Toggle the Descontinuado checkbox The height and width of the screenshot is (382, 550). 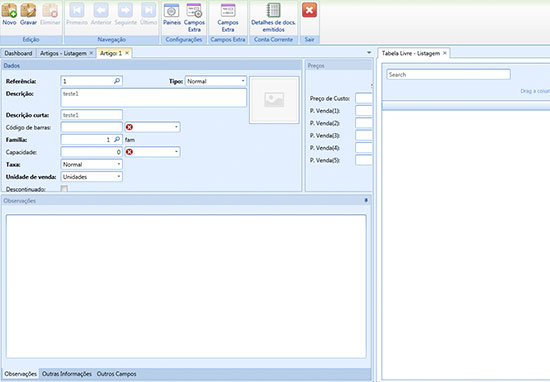click(x=64, y=189)
